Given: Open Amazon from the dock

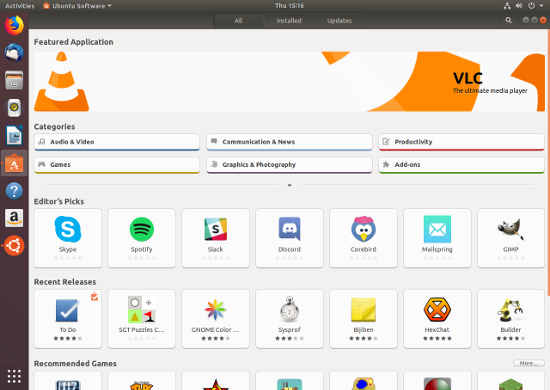Looking at the screenshot, I should pos(14,218).
